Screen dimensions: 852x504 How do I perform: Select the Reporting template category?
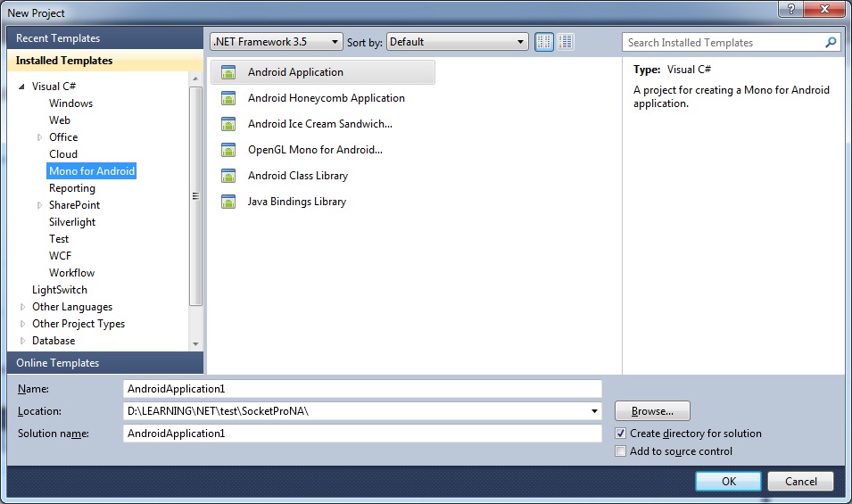click(71, 188)
